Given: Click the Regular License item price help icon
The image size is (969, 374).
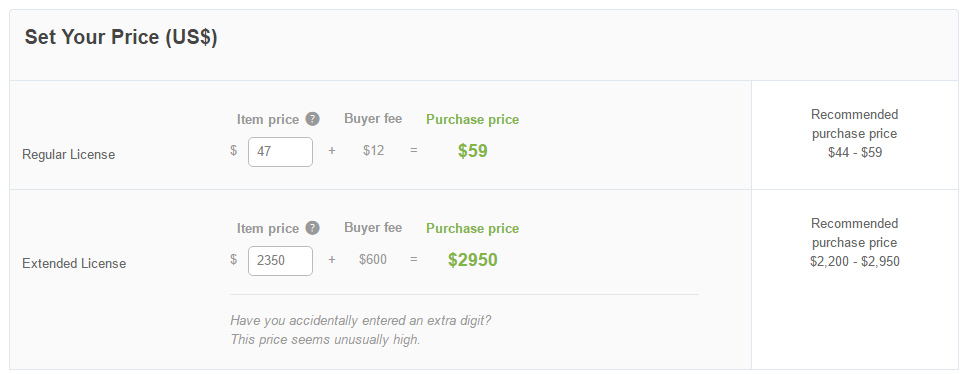Looking at the screenshot, I should 313,119.
